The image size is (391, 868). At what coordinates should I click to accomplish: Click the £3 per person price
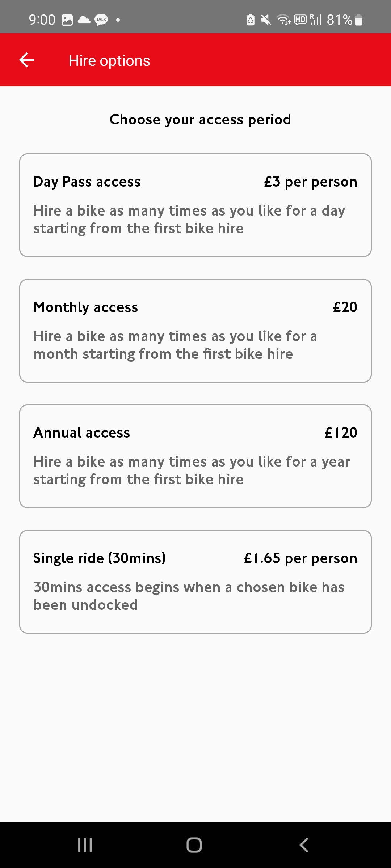311,182
